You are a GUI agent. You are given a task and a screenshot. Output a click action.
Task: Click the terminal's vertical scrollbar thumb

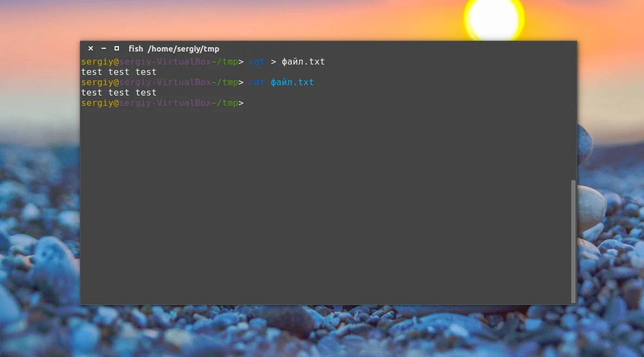pos(573,241)
